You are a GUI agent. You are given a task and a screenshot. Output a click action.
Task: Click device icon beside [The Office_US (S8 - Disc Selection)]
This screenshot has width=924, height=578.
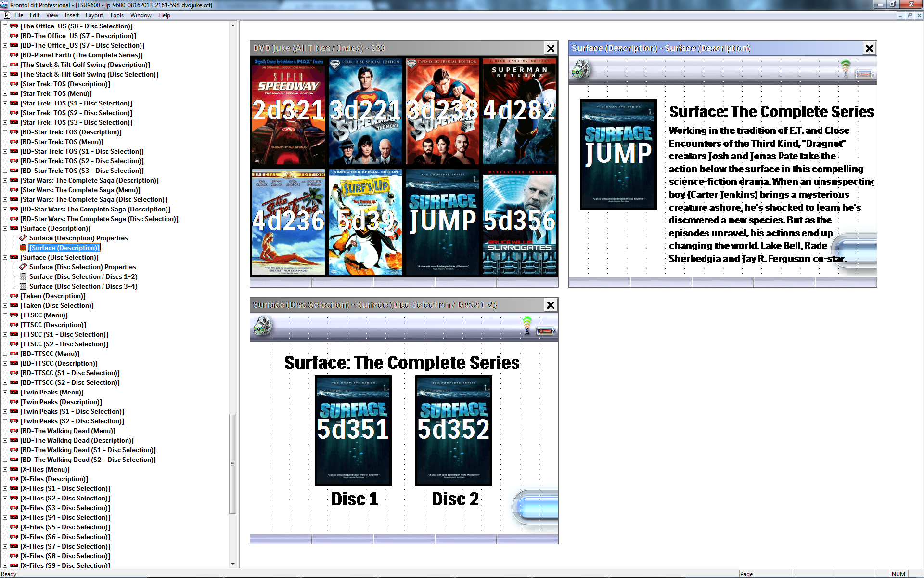tap(14, 26)
